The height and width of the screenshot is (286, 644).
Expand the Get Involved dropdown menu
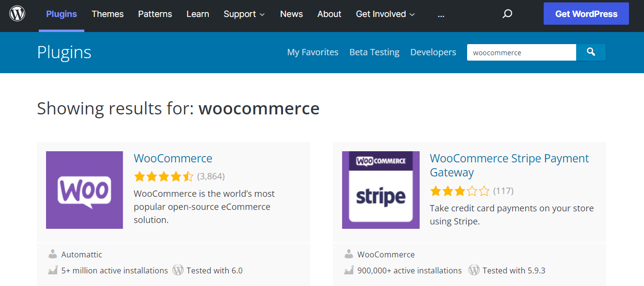point(385,14)
